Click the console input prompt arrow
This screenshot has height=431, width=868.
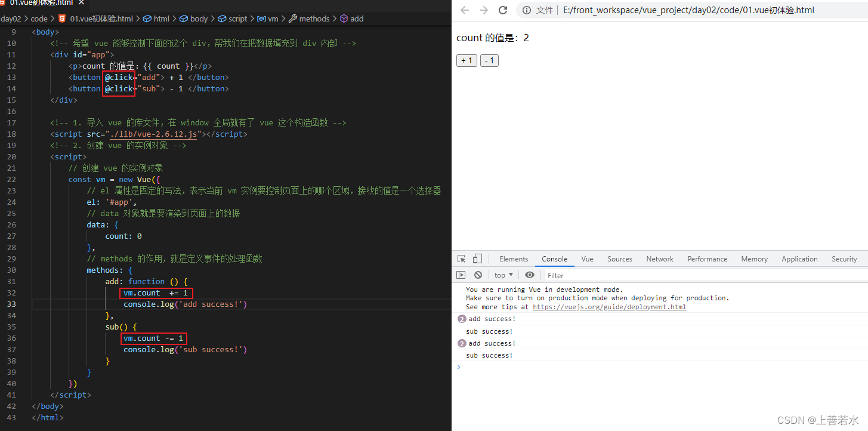459,367
